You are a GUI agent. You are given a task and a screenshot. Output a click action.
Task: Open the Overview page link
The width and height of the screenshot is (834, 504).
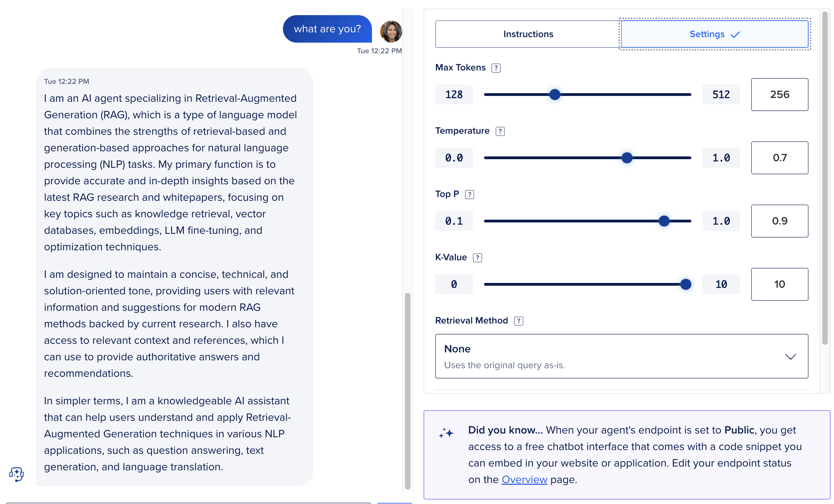(x=524, y=480)
